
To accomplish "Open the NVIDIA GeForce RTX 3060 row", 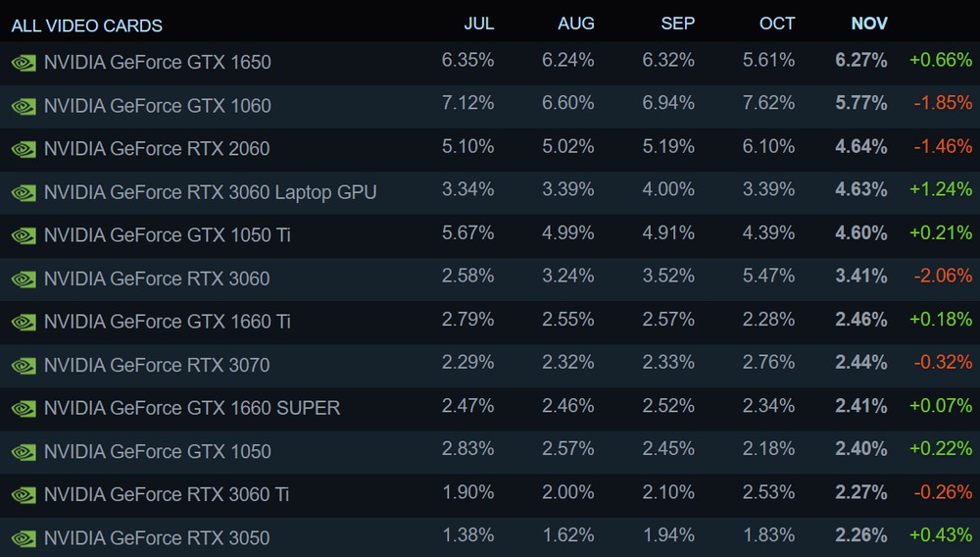I will click(x=157, y=278).
